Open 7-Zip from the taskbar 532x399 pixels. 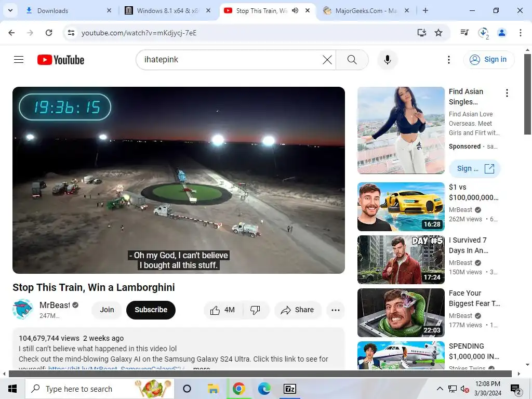[290, 389]
